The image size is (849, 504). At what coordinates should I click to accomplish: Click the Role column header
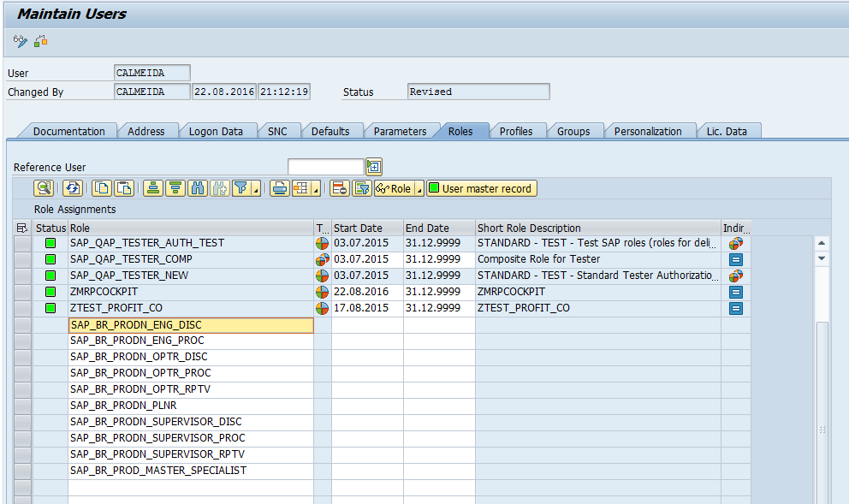pos(191,228)
